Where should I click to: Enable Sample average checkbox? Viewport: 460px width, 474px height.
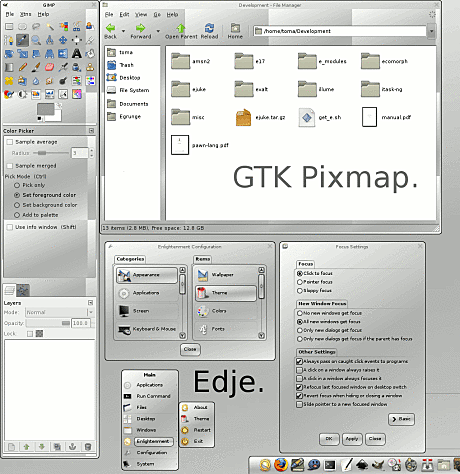tap(10, 142)
